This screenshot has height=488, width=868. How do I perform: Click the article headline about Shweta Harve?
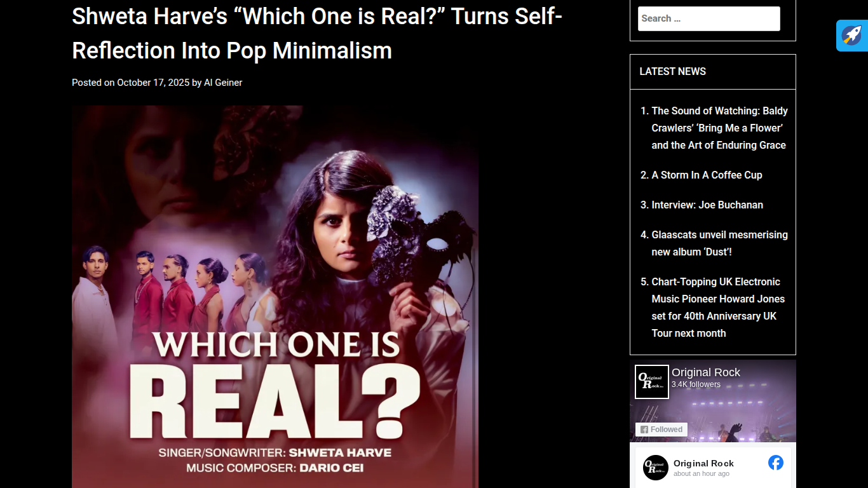317,33
